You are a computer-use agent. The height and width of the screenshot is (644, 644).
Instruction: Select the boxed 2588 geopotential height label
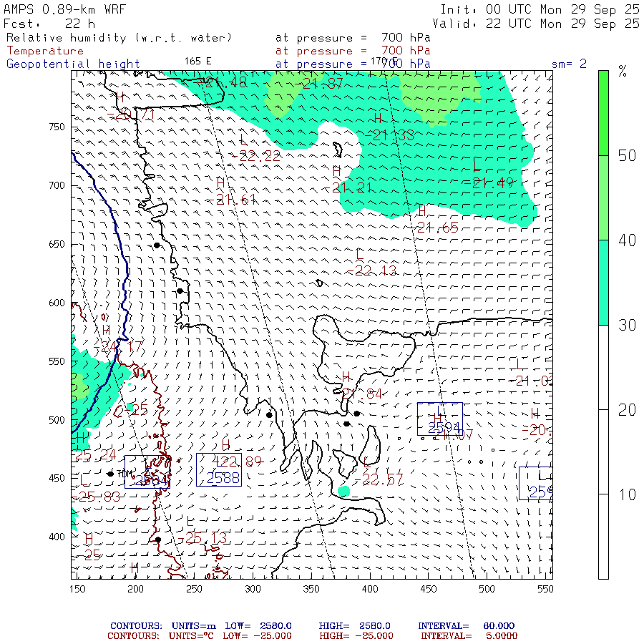coord(219,477)
